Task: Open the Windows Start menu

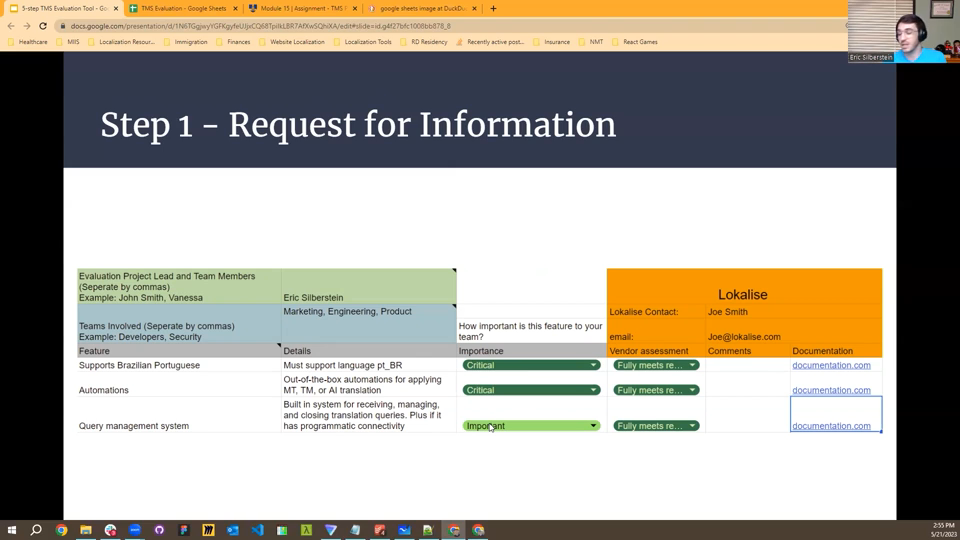Action: click(12, 530)
